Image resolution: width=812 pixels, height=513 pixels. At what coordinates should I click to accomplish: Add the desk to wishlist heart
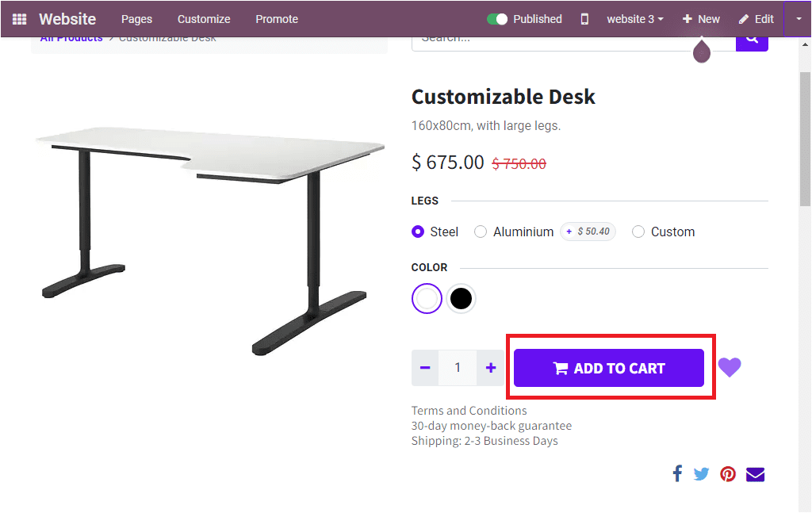(729, 367)
